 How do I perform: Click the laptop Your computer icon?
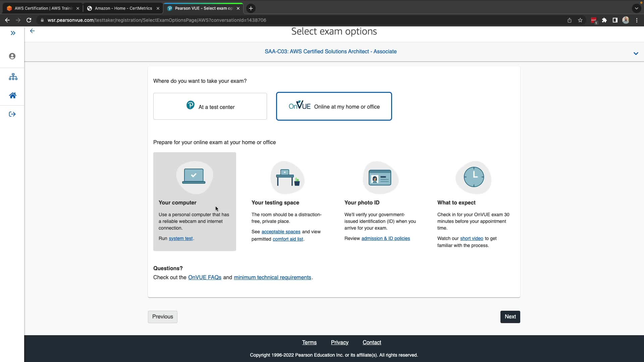[194, 177]
